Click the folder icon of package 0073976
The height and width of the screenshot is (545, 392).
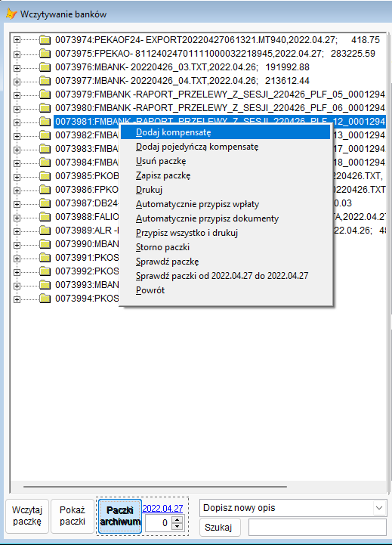click(x=45, y=67)
